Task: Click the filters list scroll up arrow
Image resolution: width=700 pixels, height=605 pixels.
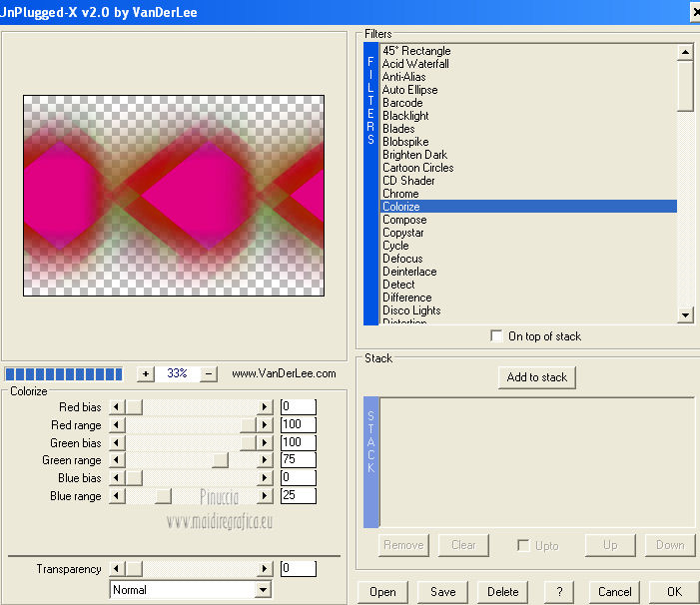Action: click(x=685, y=52)
